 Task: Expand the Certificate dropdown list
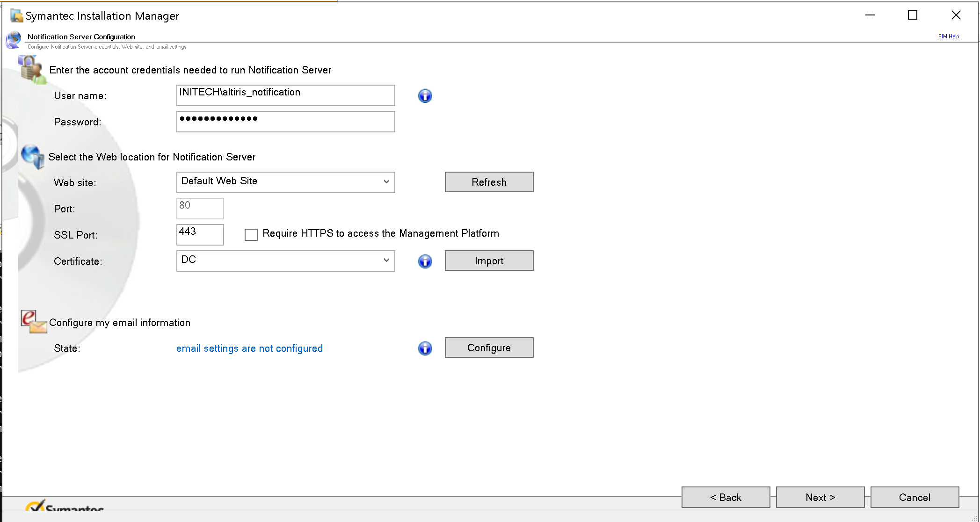pyautogui.click(x=286, y=261)
